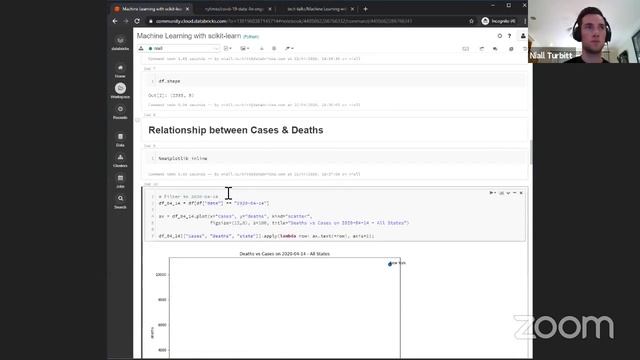Screen dimensions: 640x360
Task: Click the notebook vertical scrollbar
Action: 531,153
